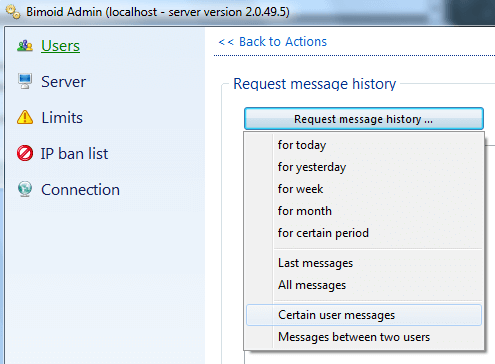Select Certain user messages
Image resolution: width=495 pixels, height=364 pixels.
[364, 315]
